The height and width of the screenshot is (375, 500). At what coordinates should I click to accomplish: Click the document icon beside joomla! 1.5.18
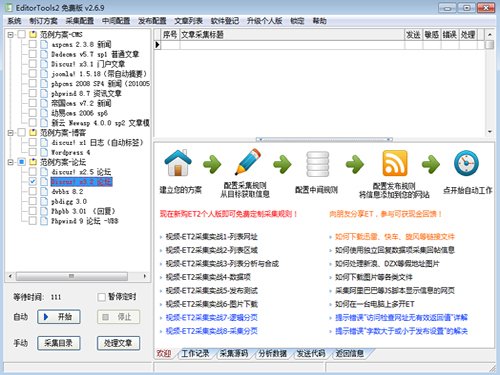point(44,74)
